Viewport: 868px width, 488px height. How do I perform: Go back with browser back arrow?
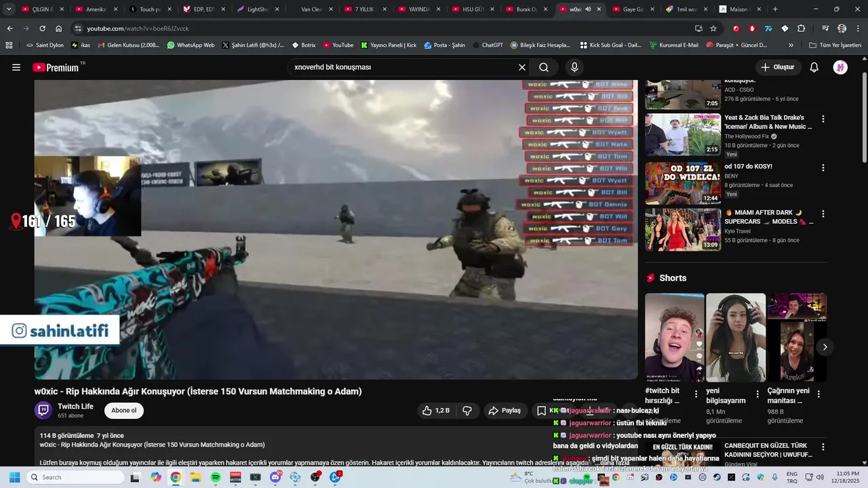(9, 28)
